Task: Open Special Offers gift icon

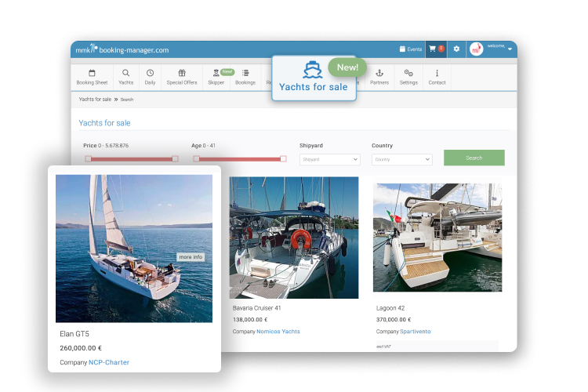Action: pyautogui.click(x=182, y=73)
